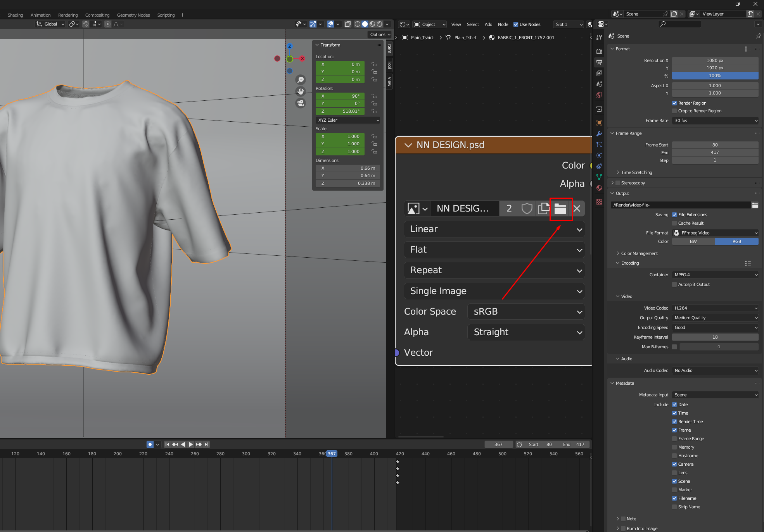
Task: Enable the Cache Result checkbox
Action: click(675, 223)
